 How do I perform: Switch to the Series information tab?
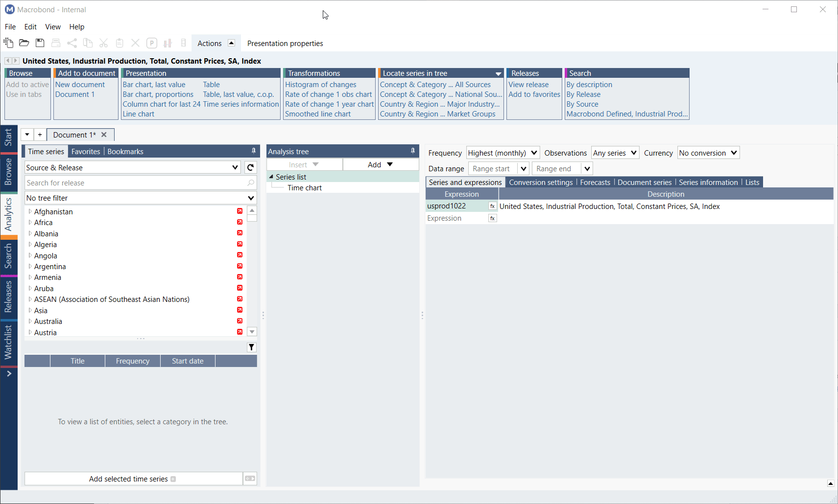[708, 182]
